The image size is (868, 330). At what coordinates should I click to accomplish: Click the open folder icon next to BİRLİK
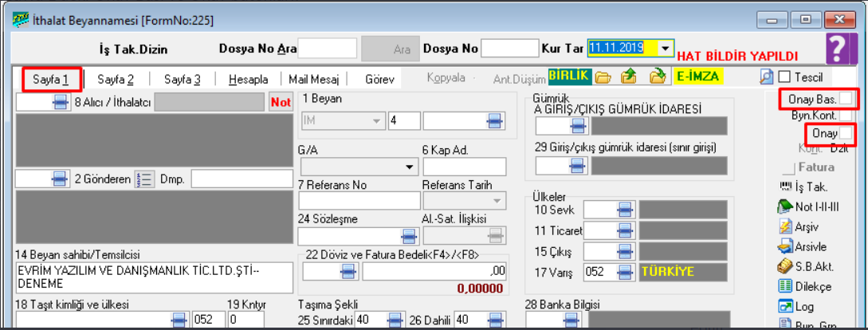(x=603, y=77)
